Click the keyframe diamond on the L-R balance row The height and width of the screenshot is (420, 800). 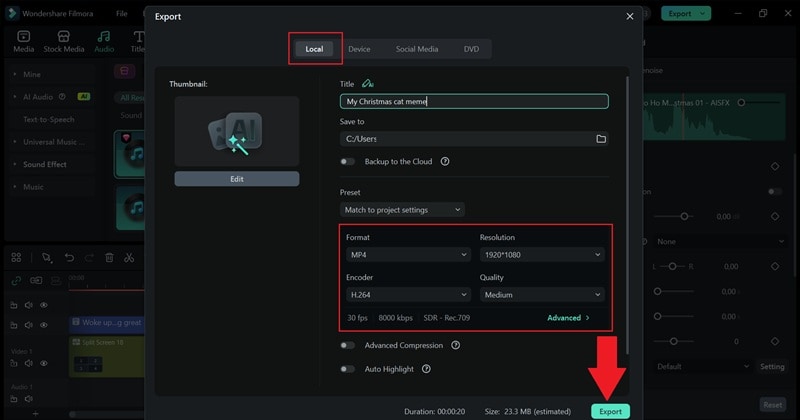775,266
